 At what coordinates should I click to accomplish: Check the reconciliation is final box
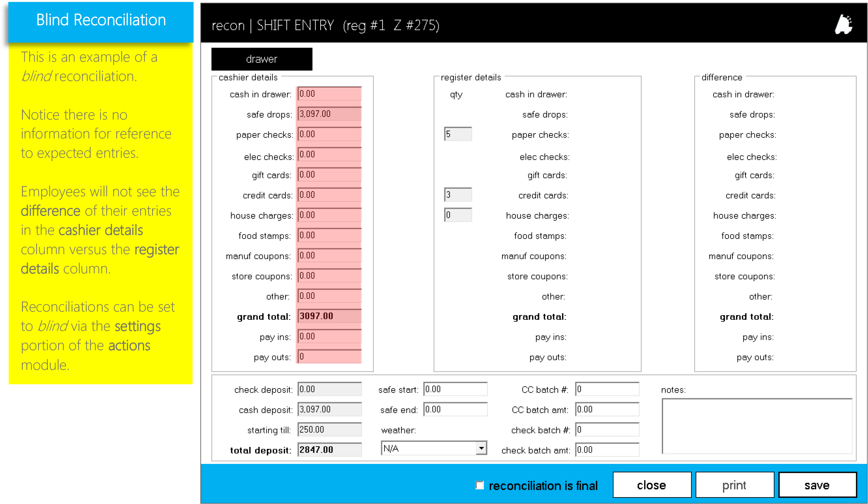[480, 485]
